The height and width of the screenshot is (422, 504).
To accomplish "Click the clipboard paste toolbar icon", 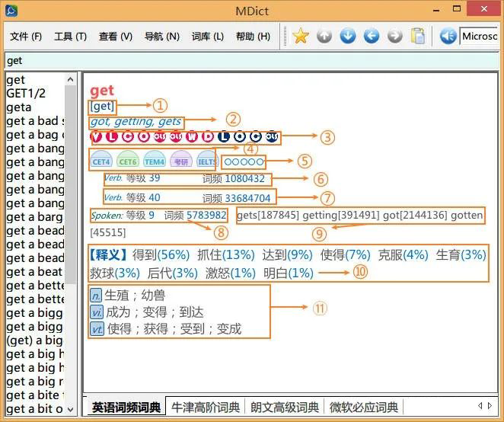I will click(417, 36).
